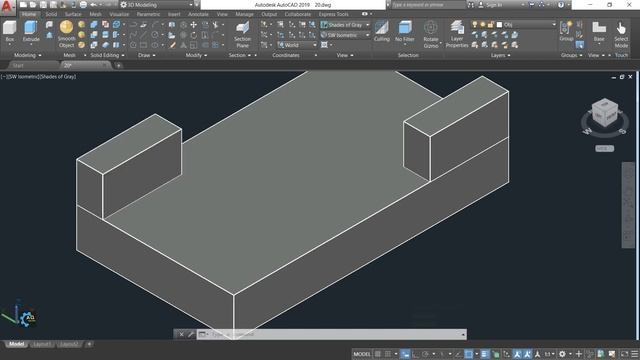Expand the Draw panel
640x360 pixels.
pyautogui.click(x=147, y=55)
